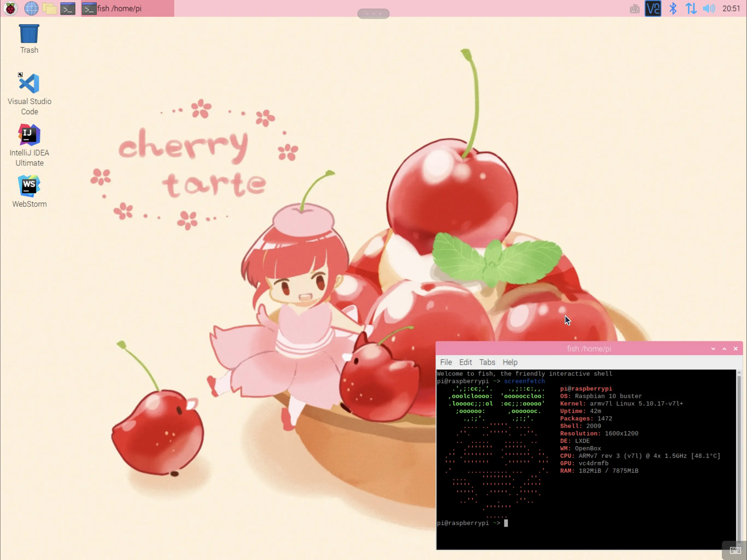Click the fish /home/pi taskbar button
Screen dimensions: 747x560
pyautogui.click(x=128, y=8)
